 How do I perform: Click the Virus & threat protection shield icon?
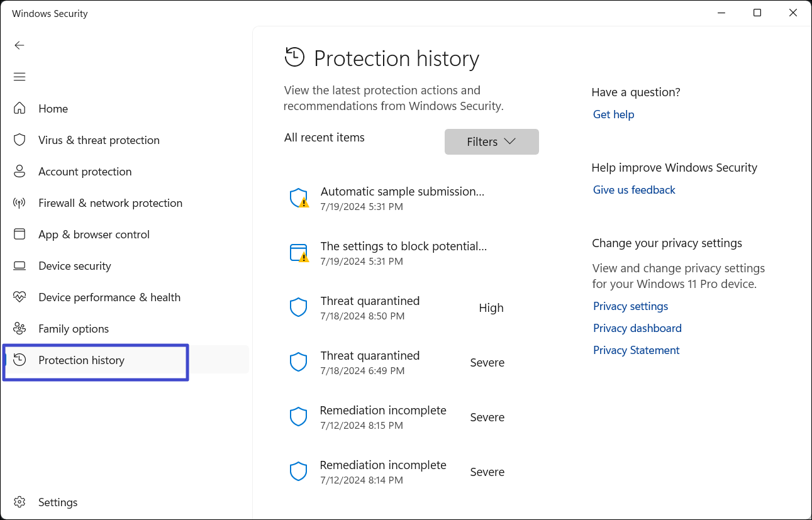[x=19, y=140]
